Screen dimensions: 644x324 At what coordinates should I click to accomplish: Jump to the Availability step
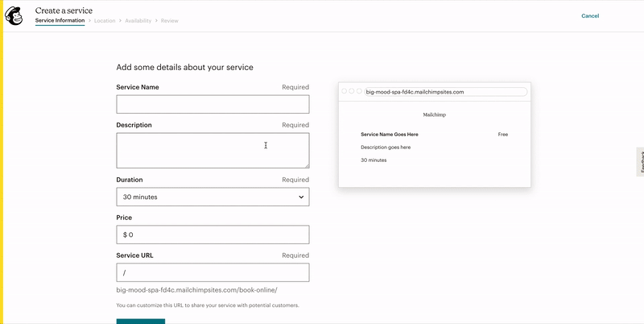pos(138,20)
